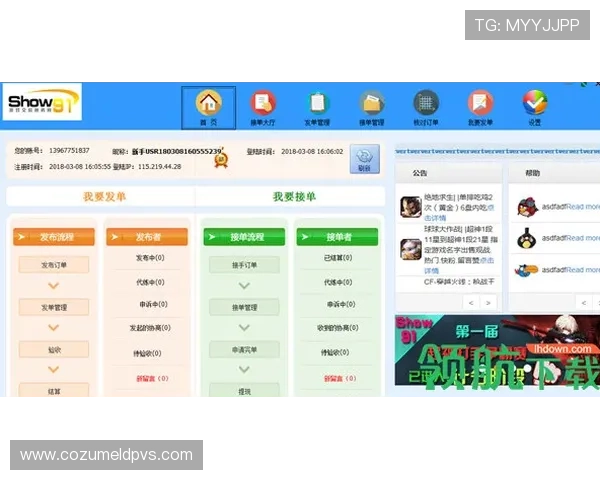Viewport: 600px width, 480px height.
Task: Click the medal badge beside the nickname
Action: point(221,160)
